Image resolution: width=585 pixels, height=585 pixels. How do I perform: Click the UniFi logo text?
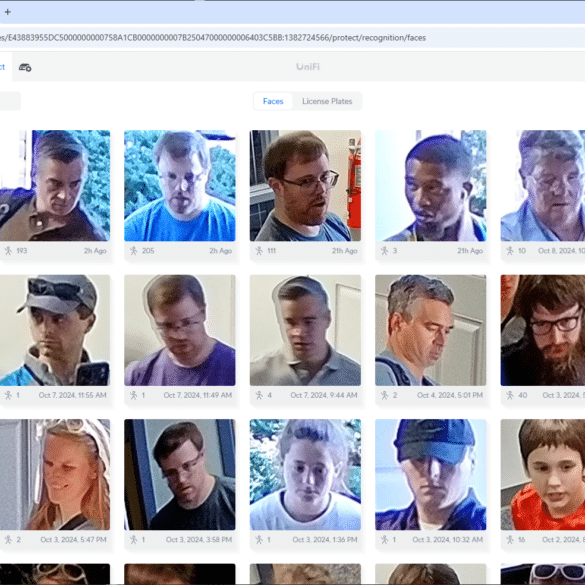(x=308, y=67)
